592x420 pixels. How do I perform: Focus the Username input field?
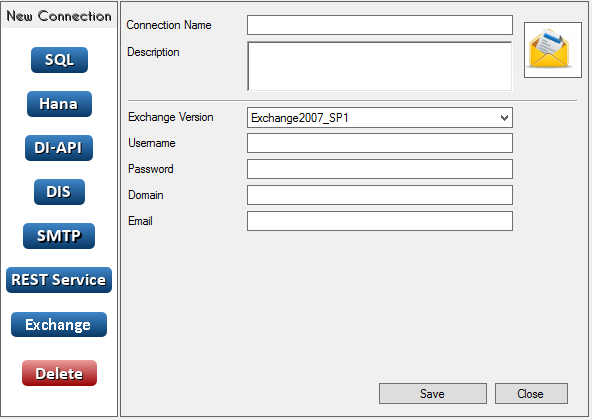coord(380,143)
